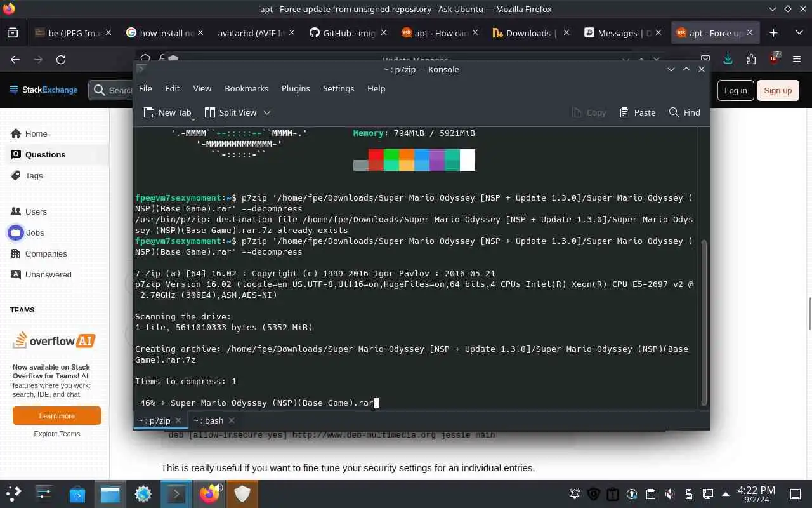Open the Bookmarks menu in Konsole

click(246, 88)
